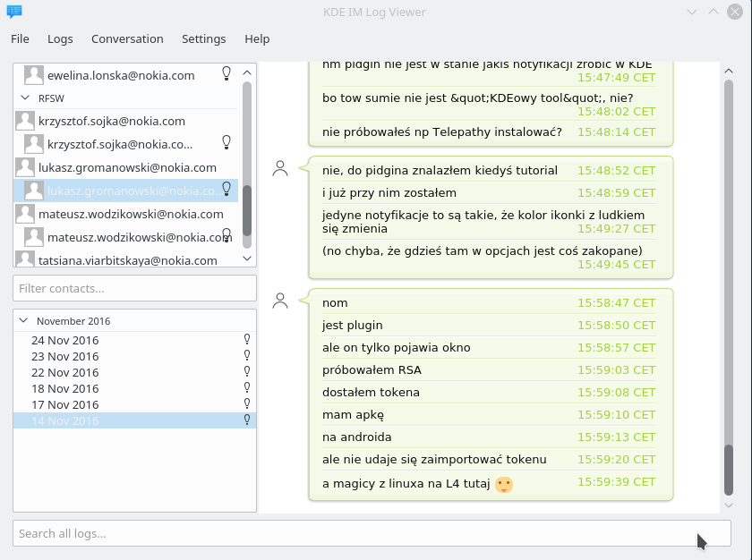Click down arrow of contact list scrollbar
The image size is (752, 560).
247,259
